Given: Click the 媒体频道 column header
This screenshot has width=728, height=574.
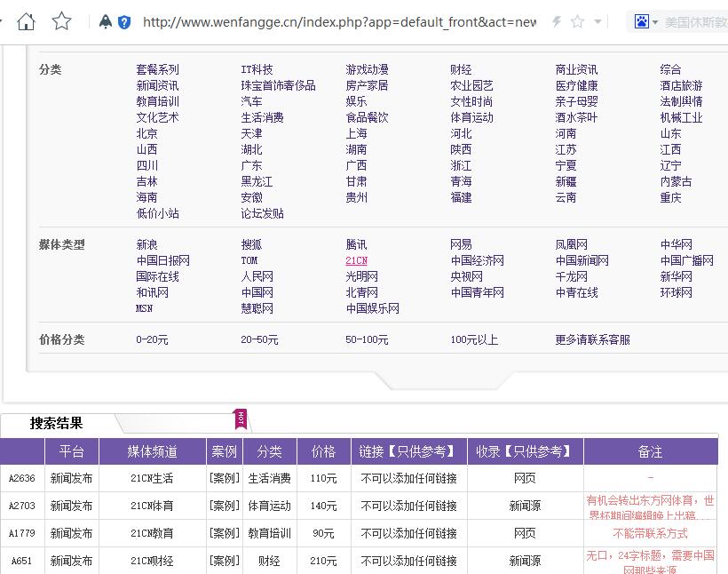Looking at the screenshot, I should click(153, 451).
